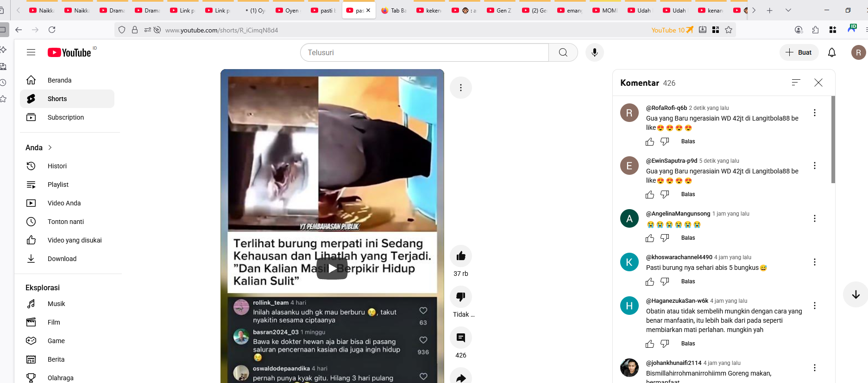Close the active browser tab
This screenshot has height=383, width=868.
click(x=368, y=10)
